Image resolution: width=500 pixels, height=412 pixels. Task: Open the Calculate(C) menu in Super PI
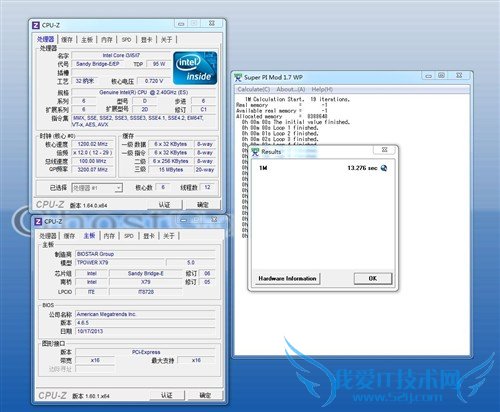254,89
